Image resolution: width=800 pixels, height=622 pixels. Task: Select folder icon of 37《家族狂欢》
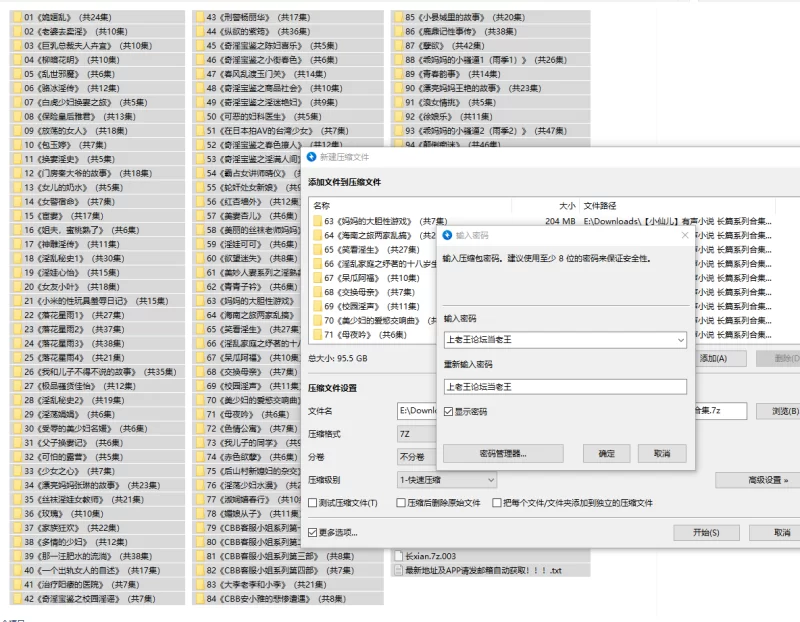pyautogui.click(x=17, y=528)
